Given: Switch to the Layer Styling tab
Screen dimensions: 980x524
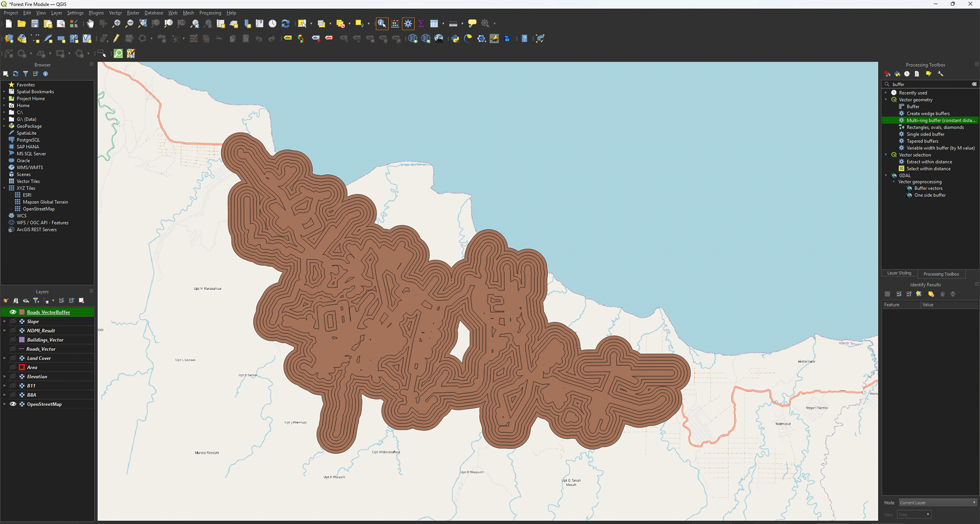Looking at the screenshot, I should 899,273.
